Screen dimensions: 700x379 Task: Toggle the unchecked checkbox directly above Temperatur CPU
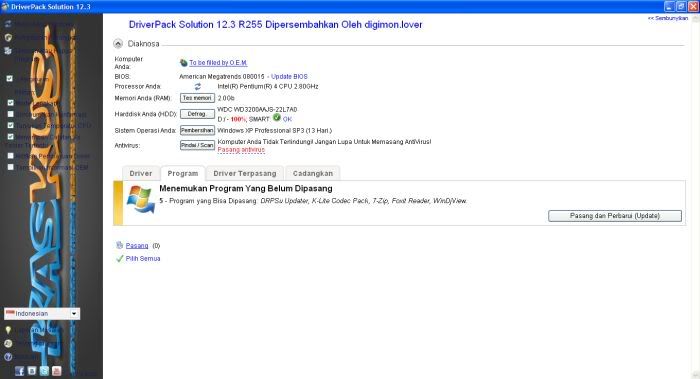pos(10,114)
